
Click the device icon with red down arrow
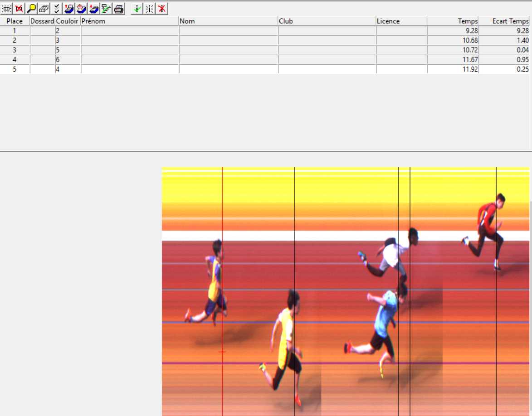coord(93,9)
